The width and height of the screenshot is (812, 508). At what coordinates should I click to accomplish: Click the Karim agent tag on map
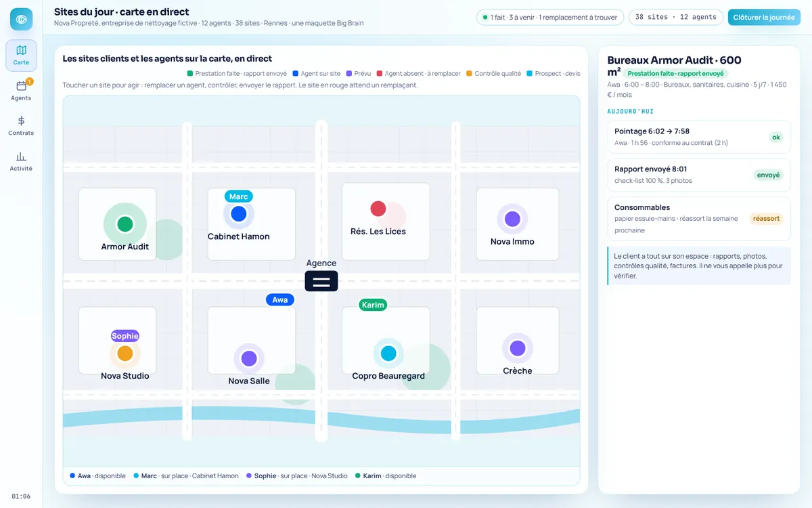[373, 305]
